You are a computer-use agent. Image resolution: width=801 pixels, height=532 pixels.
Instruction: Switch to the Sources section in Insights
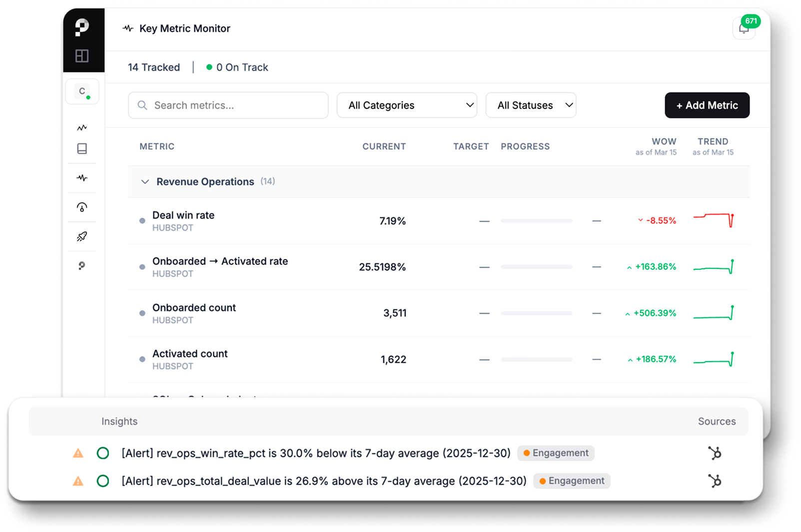click(x=717, y=421)
